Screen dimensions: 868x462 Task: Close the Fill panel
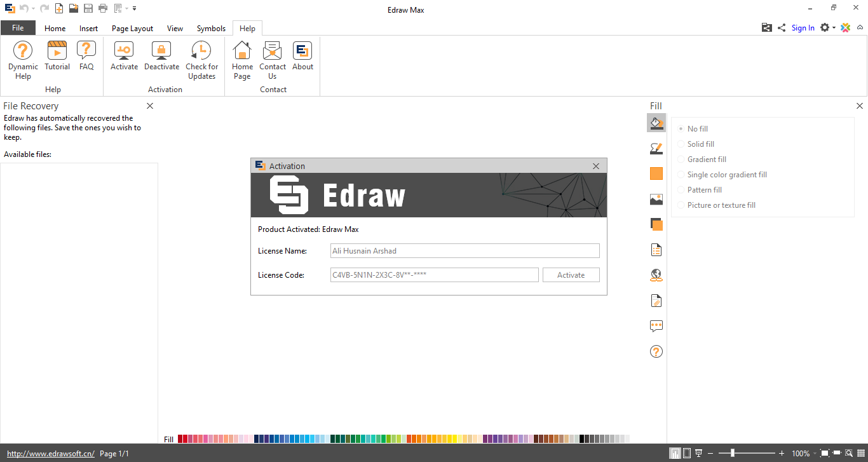pyautogui.click(x=860, y=106)
